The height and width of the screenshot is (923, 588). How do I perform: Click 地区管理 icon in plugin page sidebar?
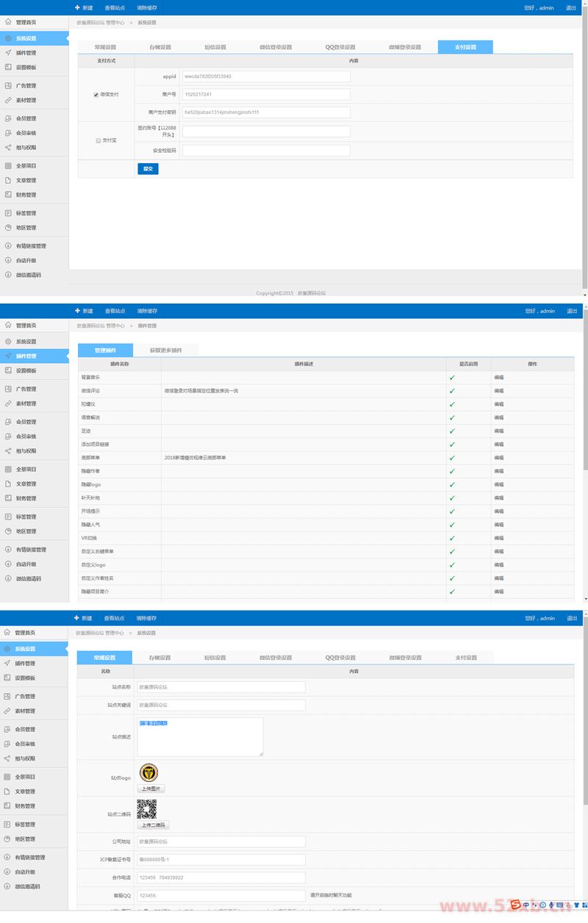pyautogui.click(x=8, y=531)
